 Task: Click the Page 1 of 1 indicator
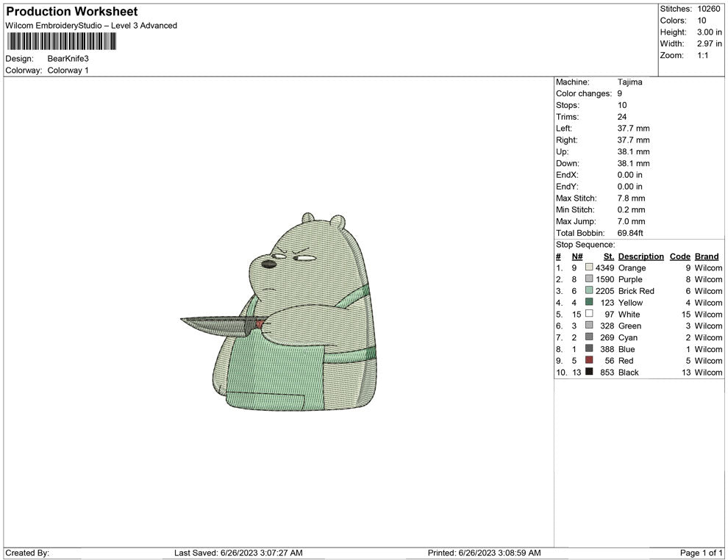[701, 553]
